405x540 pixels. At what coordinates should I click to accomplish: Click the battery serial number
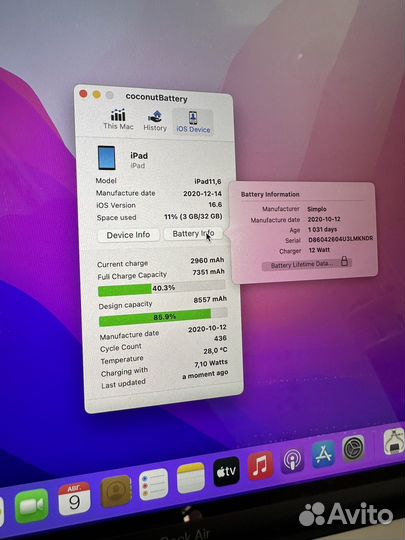click(x=341, y=239)
